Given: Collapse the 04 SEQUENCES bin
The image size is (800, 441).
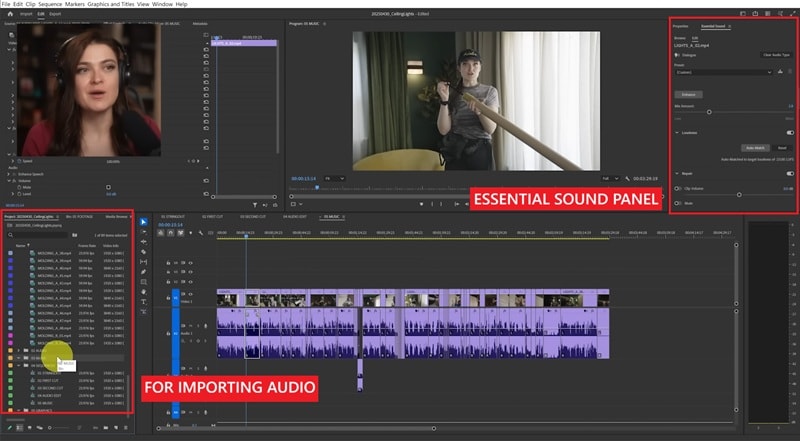Looking at the screenshot, I should tap(19, 365).
